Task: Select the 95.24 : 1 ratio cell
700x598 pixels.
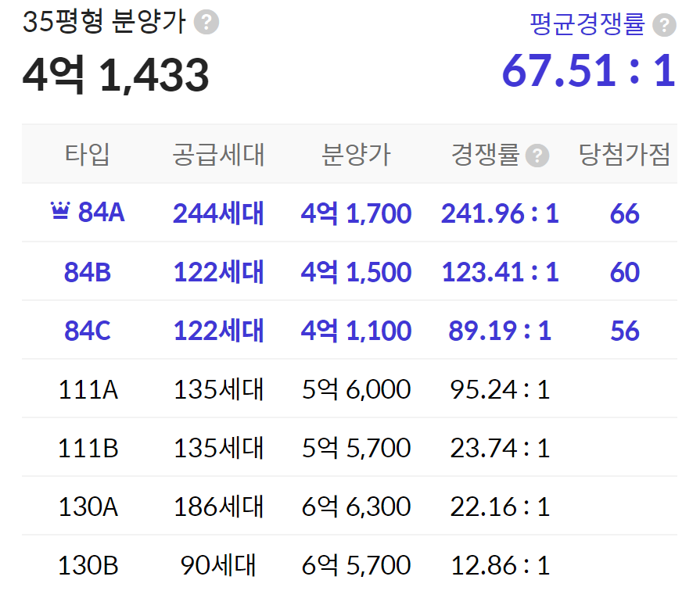Action: click(500, 389)
